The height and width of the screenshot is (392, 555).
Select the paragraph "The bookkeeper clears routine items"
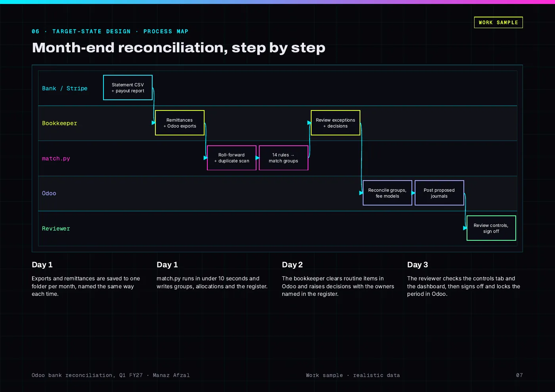[x=338, y=286]
